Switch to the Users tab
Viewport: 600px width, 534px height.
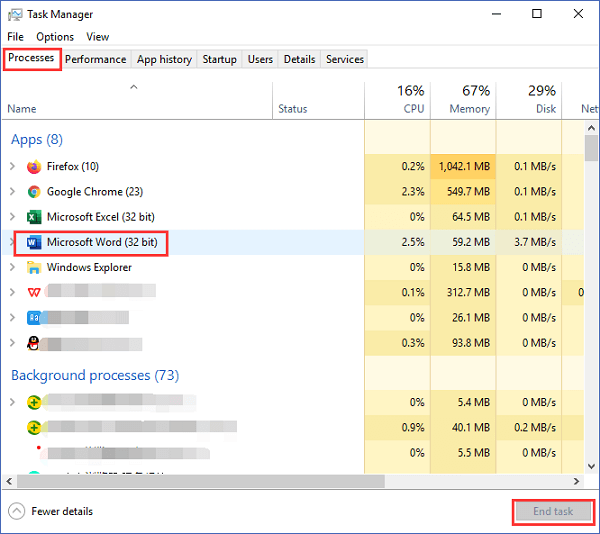[260, 59]
